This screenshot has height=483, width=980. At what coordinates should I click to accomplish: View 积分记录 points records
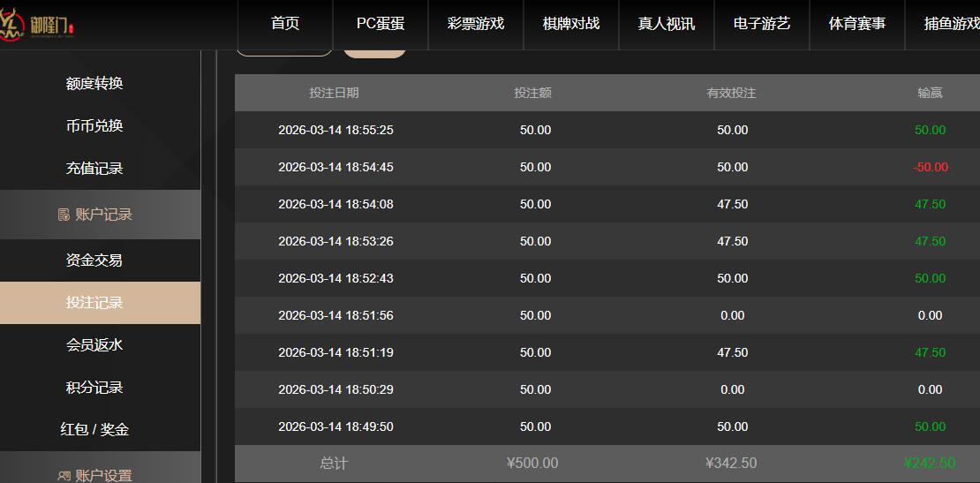94,387
